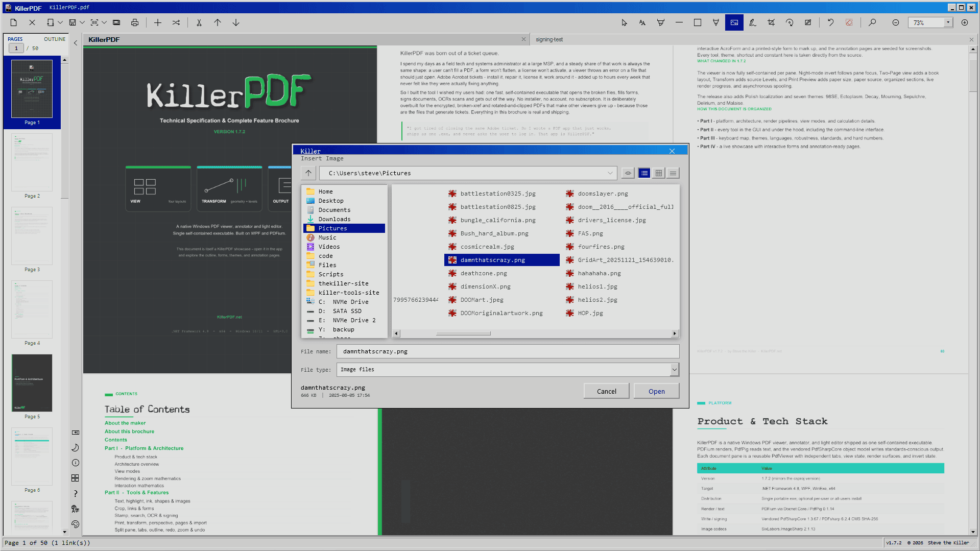Select the highlighter tool

[x=661, y=22]
